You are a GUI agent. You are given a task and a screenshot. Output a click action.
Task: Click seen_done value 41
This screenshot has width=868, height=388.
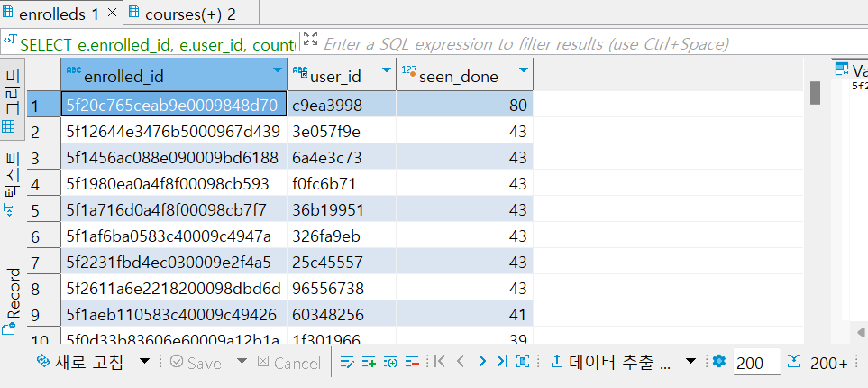pos(464,315)
